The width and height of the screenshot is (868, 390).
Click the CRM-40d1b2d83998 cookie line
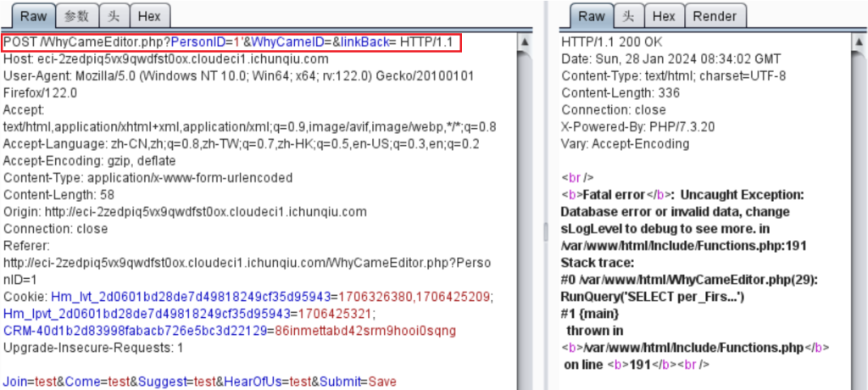pos(230,331)
